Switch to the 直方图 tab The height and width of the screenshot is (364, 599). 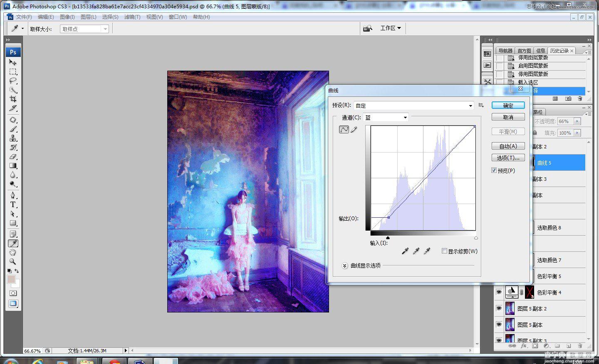click(524, 51)
